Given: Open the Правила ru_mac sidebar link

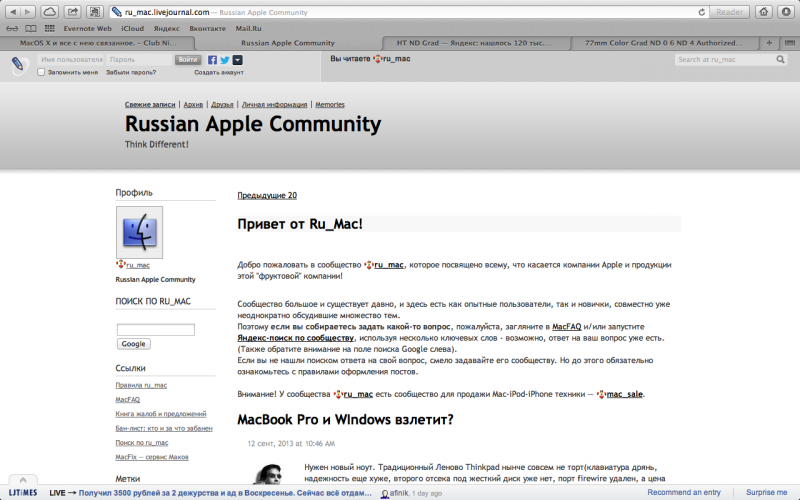Looking at the screenshot, I should 141,385.
